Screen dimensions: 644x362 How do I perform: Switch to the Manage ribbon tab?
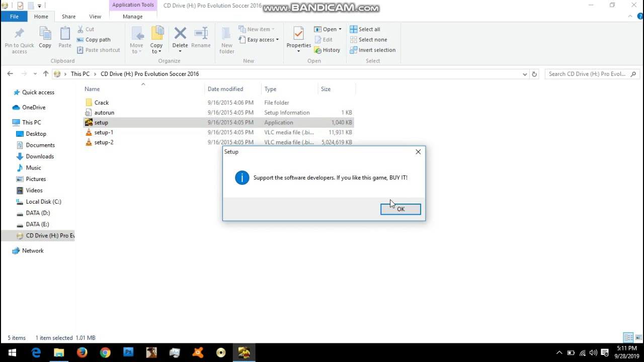133,17
